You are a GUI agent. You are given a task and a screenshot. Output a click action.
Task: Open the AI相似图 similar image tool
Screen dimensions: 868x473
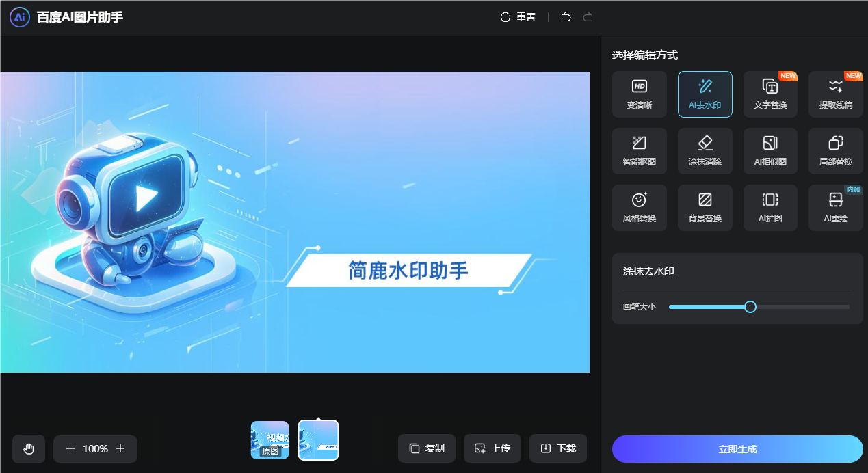pyautogui.click(x=770, y=150)
